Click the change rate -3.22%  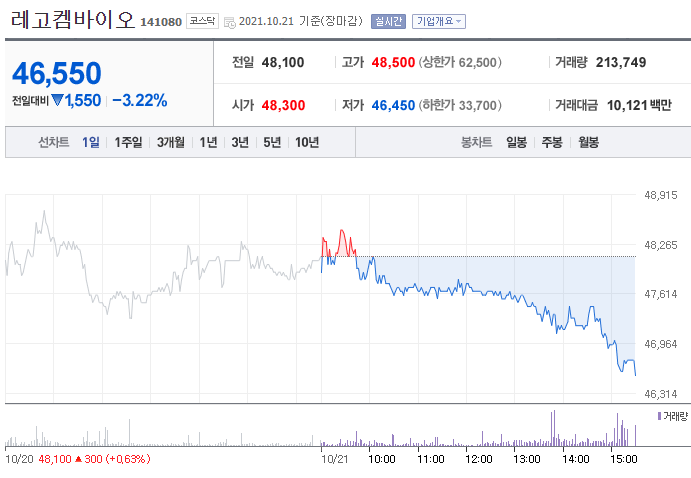coord(140,100)
